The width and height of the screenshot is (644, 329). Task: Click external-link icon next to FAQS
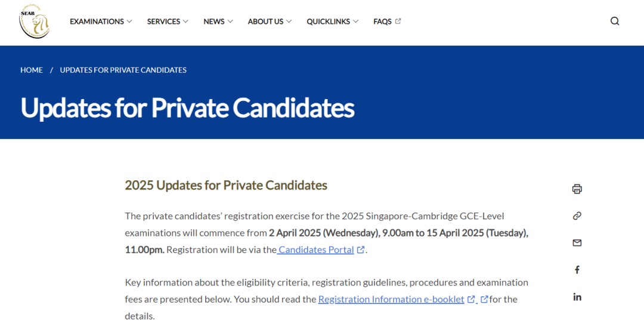[398, 21]
